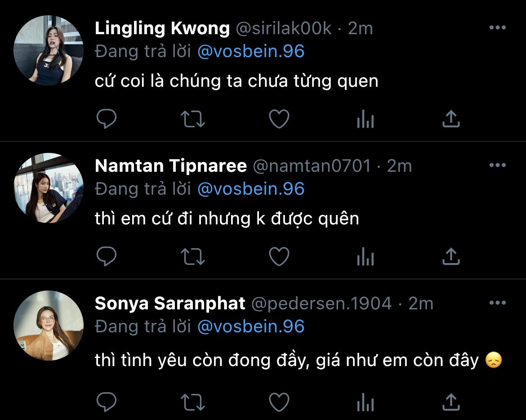Reply to Lingling Kwong's tweet
This screenshot has height=420, width=526.
[107, 119]
